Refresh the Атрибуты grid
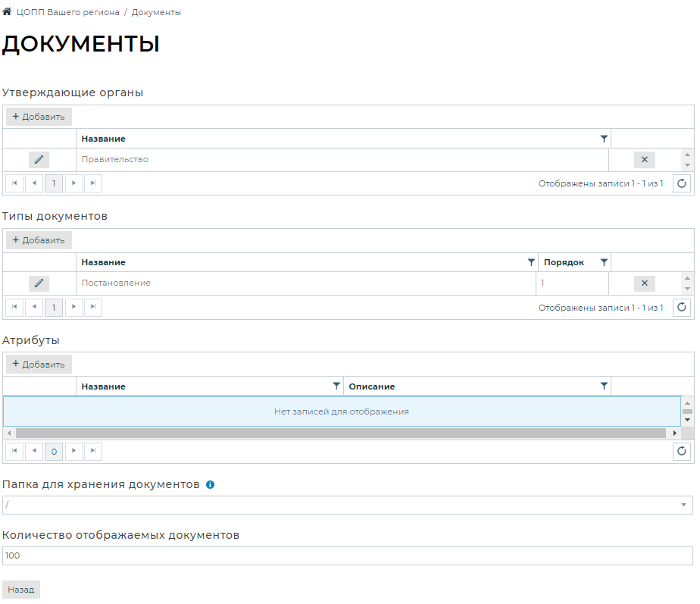The width and height of the screenshot is (700, 604). 681,452
